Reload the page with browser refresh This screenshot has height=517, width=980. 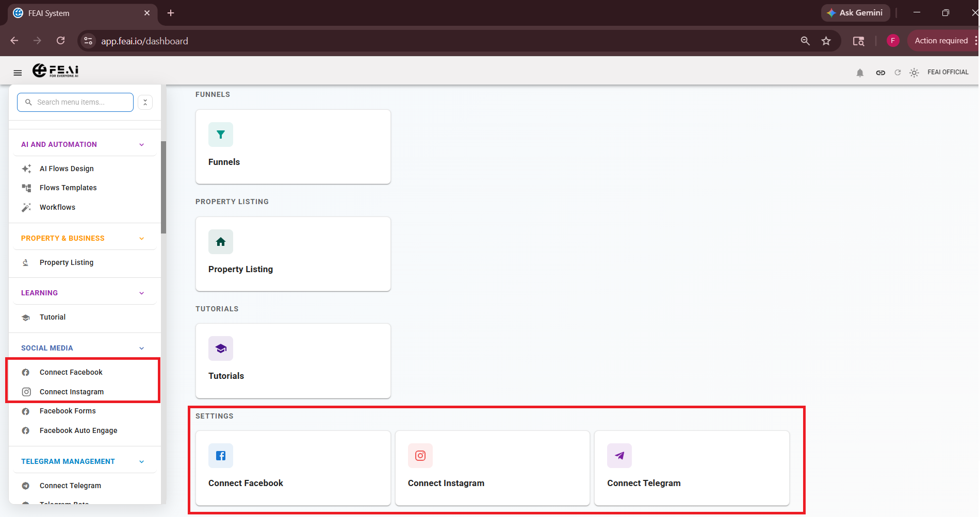tap(61, 41)
